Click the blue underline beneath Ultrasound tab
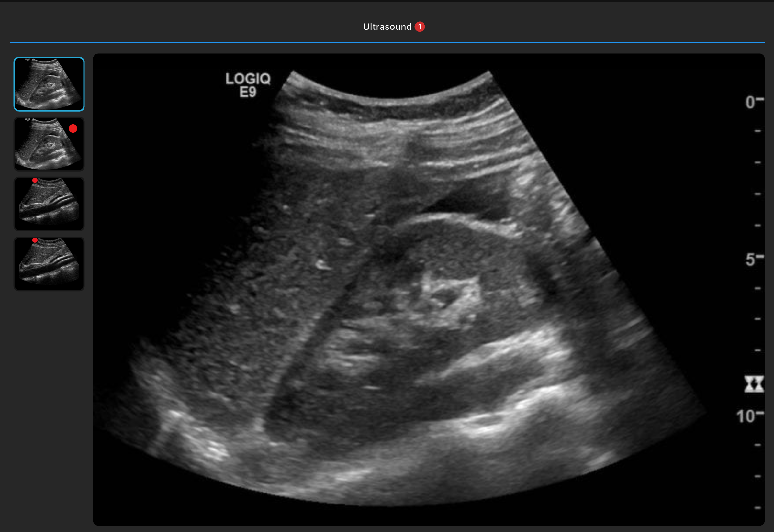The width and height of the screenshot is (774, 532). pos(387,43)
